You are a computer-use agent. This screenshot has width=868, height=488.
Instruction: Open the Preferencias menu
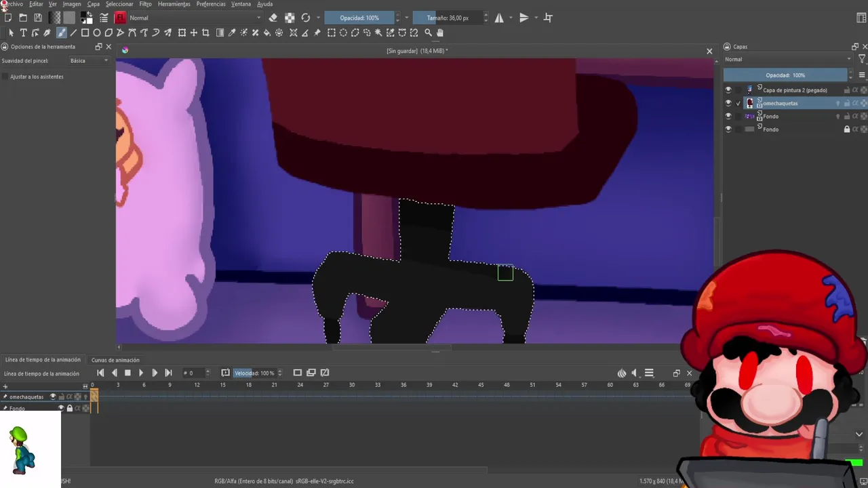(x=211, y=4)
